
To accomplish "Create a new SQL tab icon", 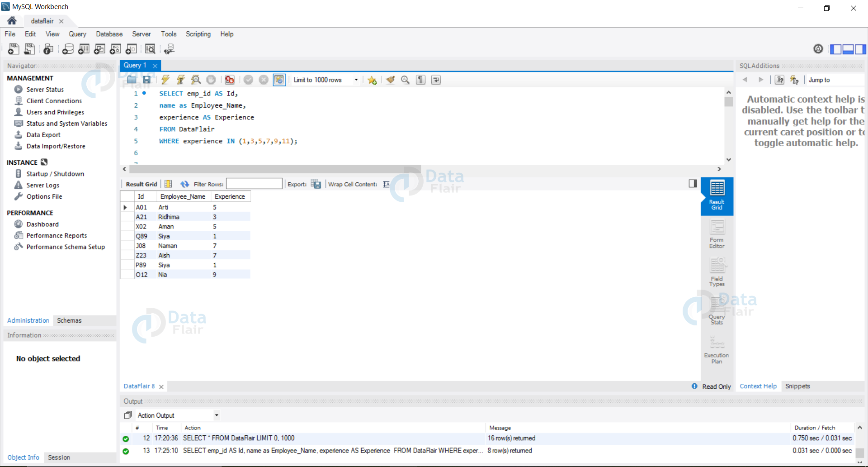I will tap(14, 49).
